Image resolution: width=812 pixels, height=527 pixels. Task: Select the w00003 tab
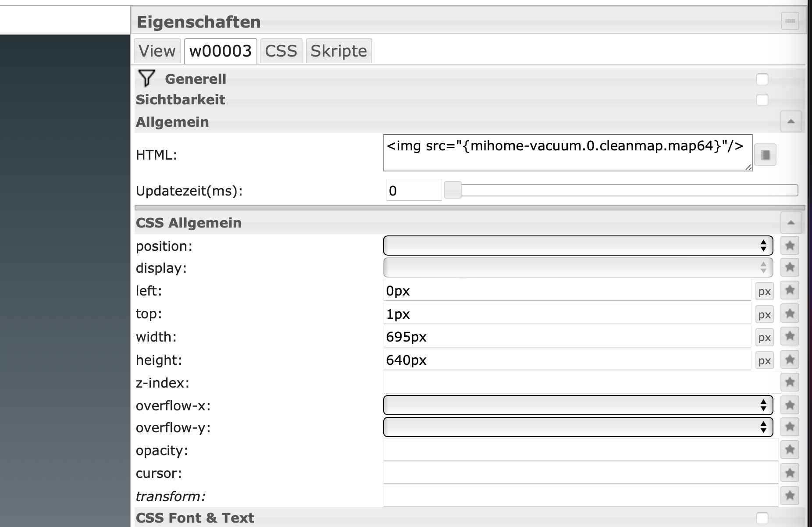point(221,51)
